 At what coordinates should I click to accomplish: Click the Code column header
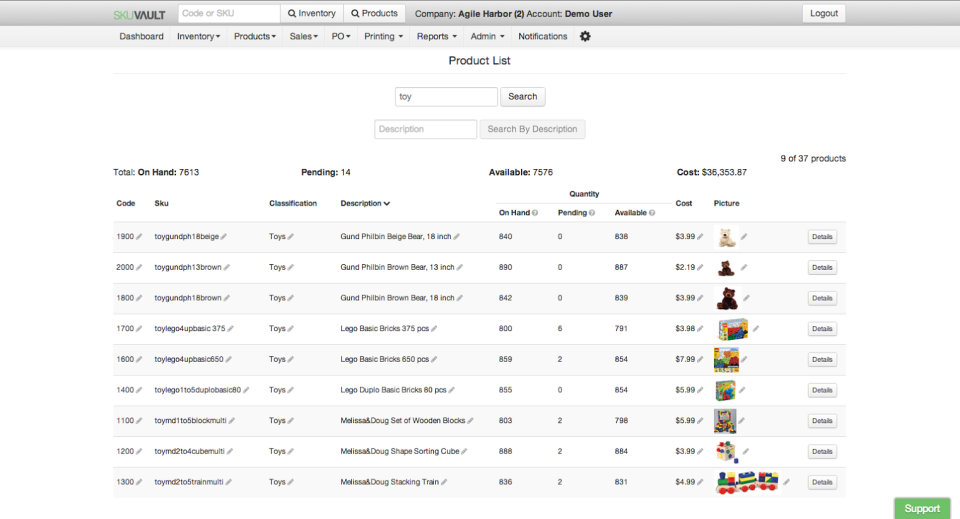(126, 203)
